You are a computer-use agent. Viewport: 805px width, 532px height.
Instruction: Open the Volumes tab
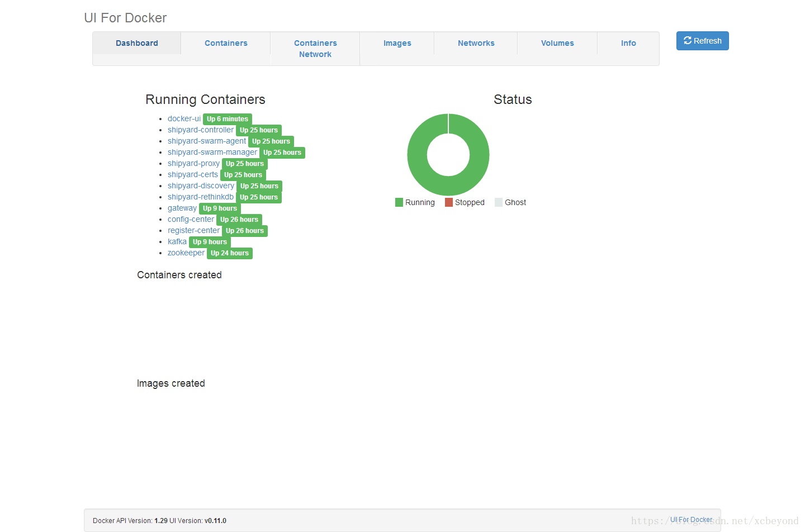coord(557,43)
